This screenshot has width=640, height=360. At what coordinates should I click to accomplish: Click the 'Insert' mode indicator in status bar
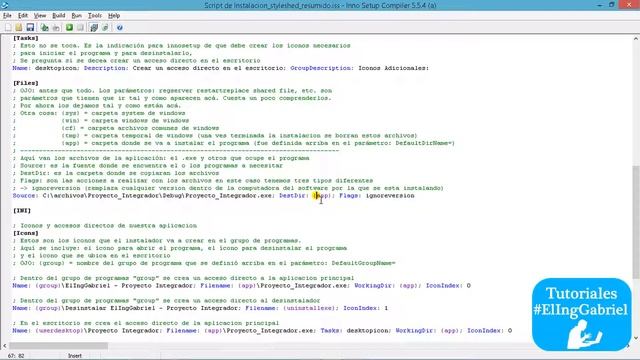[75, 356]
